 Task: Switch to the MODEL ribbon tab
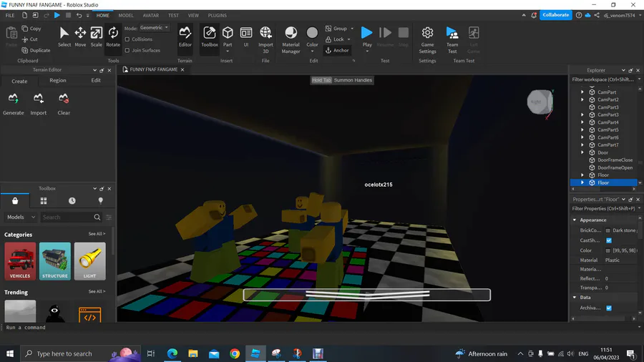pos(126,15)
